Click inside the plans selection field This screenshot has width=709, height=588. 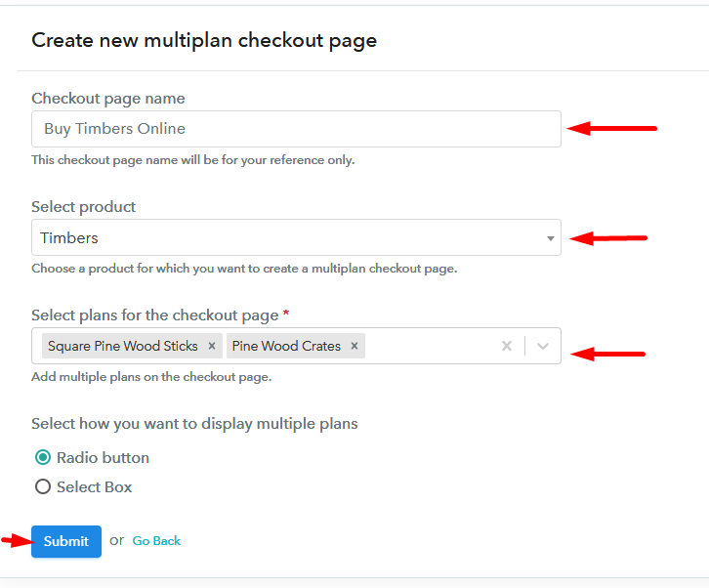[x=296, y=346]
